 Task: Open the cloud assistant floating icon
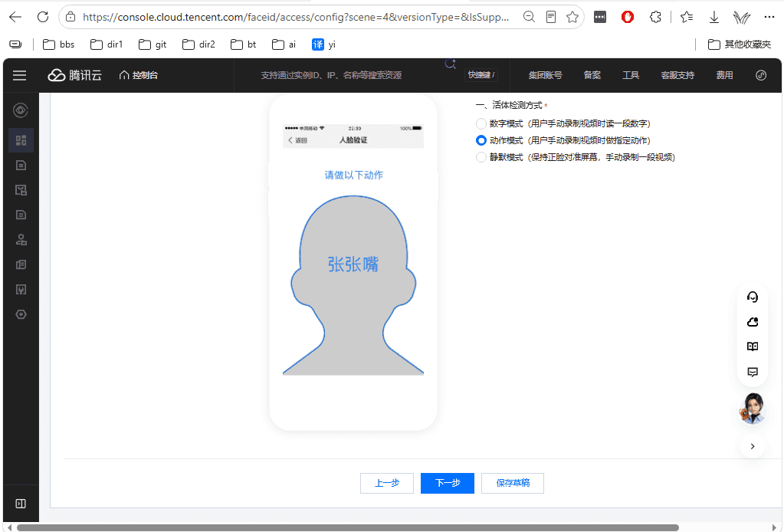[753, 322]
